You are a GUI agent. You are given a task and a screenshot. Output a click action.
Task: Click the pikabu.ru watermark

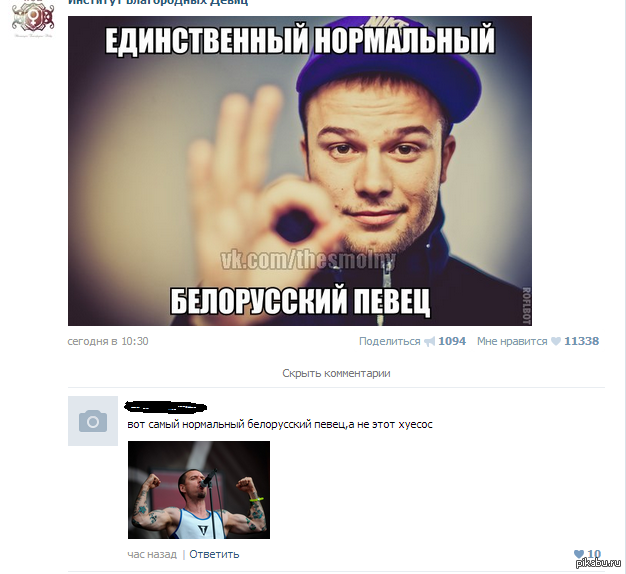pos(598,563)
